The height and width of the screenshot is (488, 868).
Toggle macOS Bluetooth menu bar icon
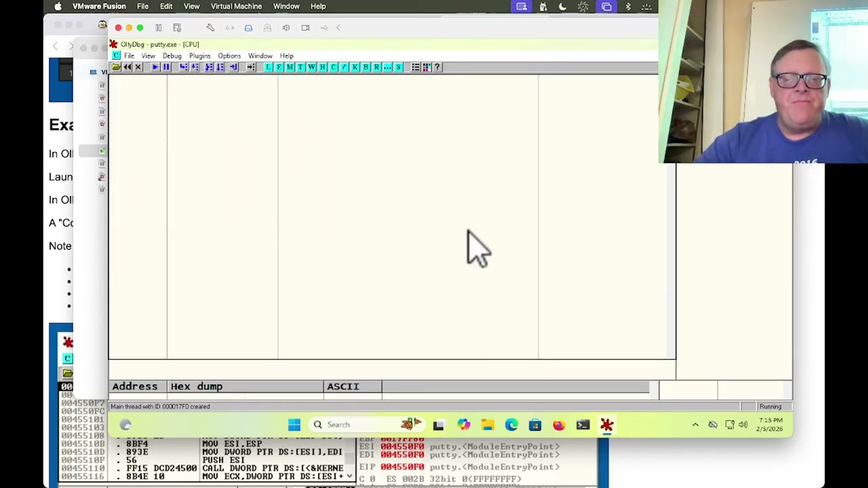(x=628, y=6)
